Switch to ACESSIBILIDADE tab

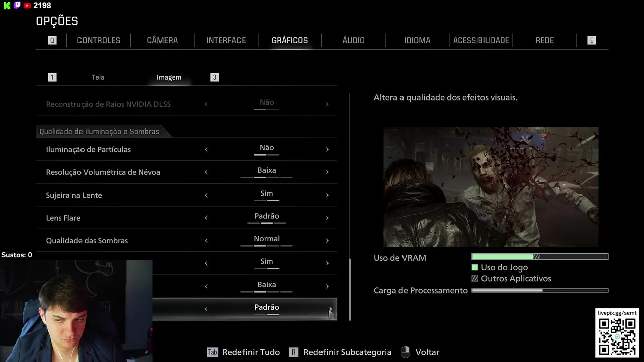(x=481, y=40)
